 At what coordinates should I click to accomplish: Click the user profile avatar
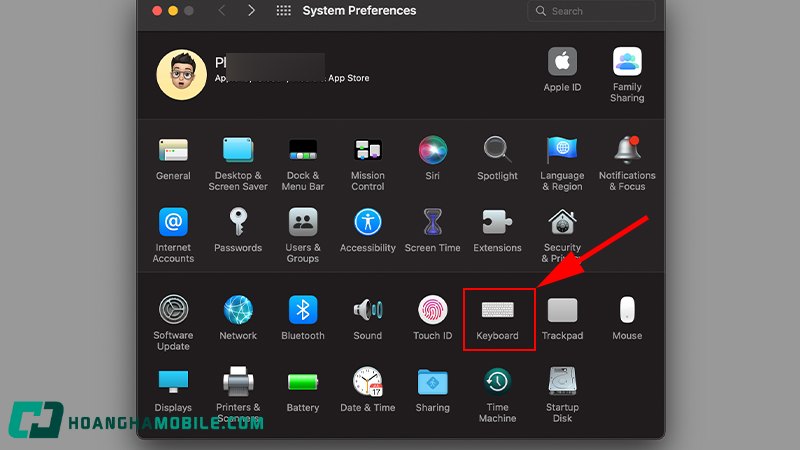182,75
